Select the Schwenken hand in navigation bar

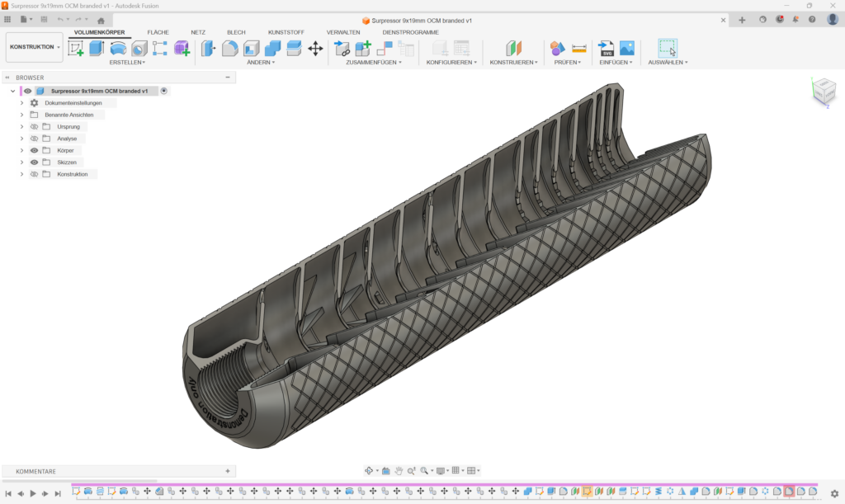point(399,470)
